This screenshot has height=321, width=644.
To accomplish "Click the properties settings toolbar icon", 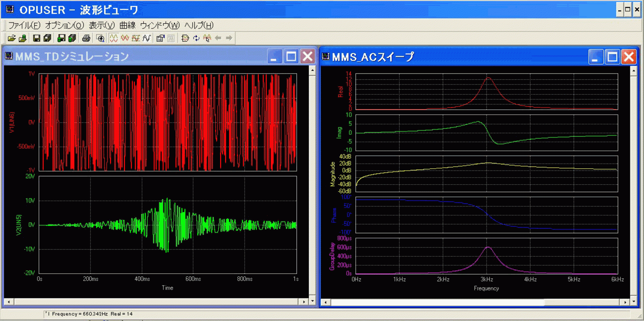I will [160, 38].
